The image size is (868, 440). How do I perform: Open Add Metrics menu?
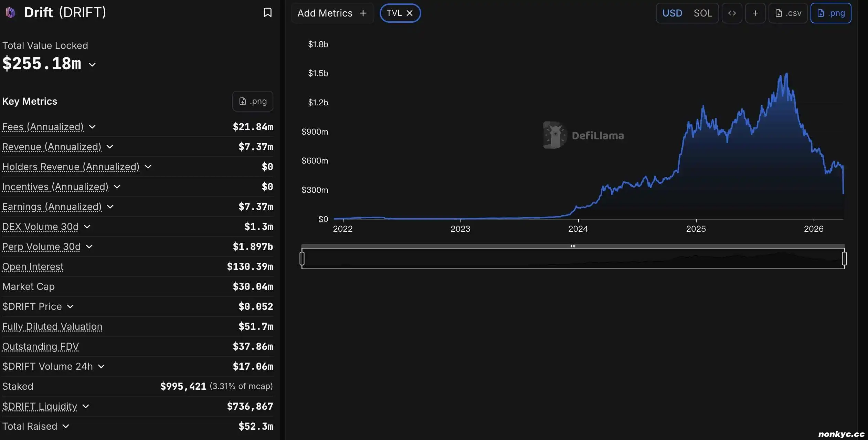pyautogui.click(x=332, y=13)
